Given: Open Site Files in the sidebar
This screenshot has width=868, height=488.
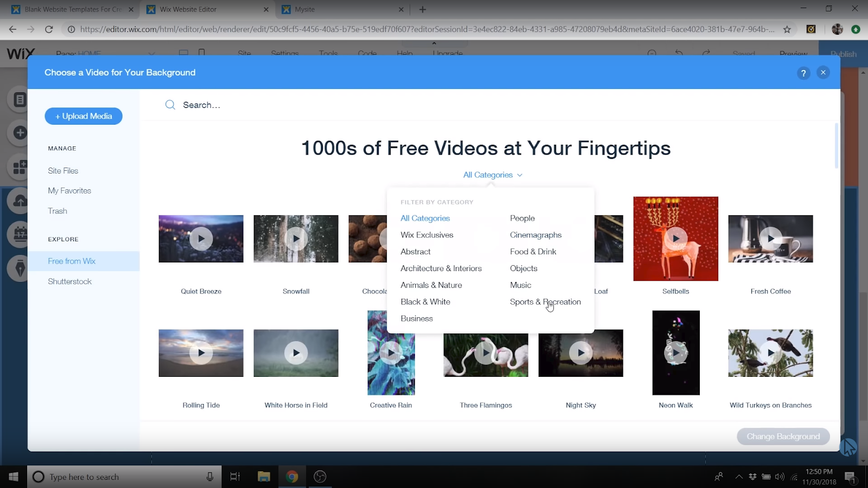Looking at the screenshot, I should (63, 171).
